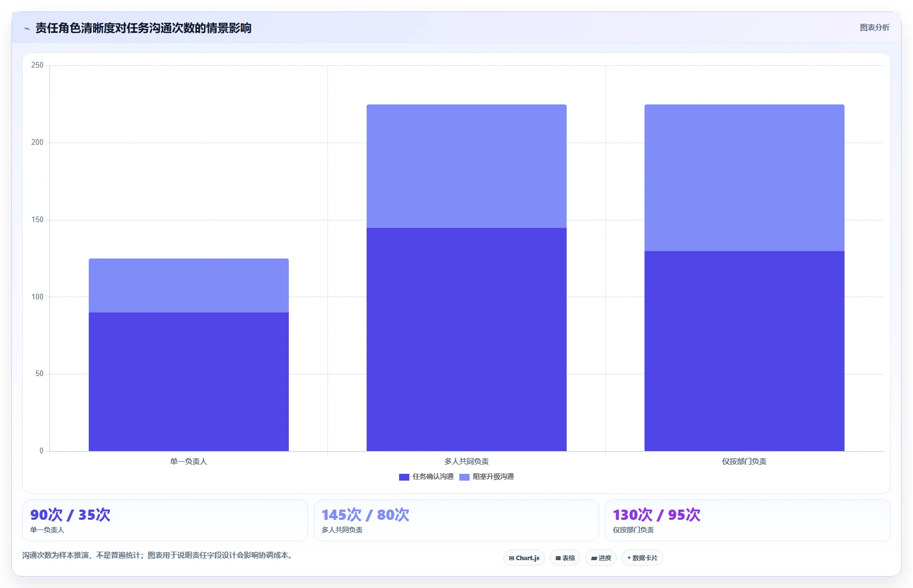Click the 多人共同负责 x-axis label
Screen dimensions: 913x588
[467, 461]
